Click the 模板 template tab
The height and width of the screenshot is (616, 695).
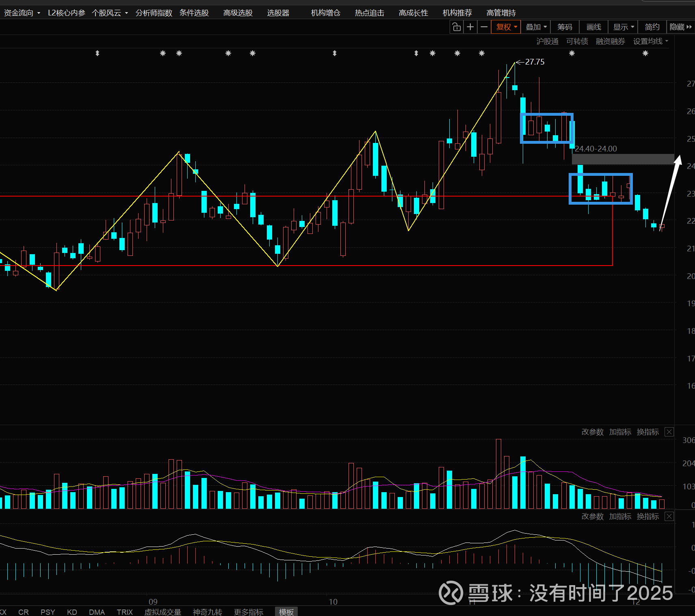286,612
